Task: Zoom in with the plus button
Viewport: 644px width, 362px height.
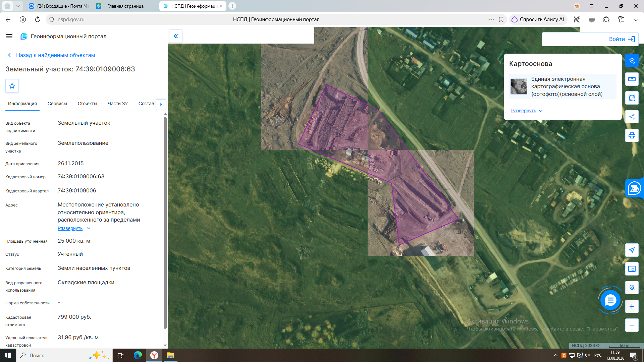Action: 632,306
